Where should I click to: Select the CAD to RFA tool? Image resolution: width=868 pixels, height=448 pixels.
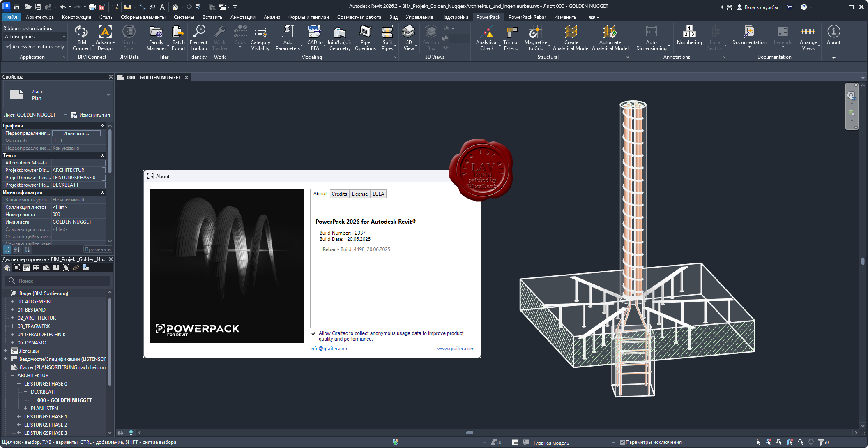[315, 38]
